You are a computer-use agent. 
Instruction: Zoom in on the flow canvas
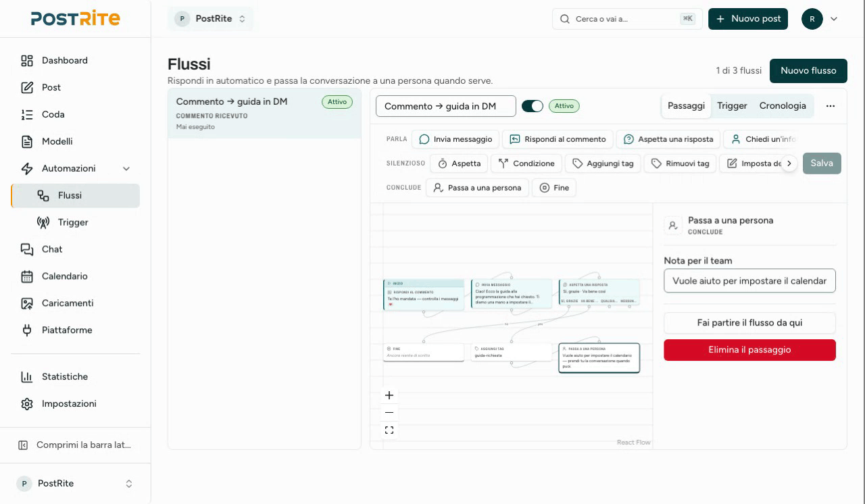point(389,395)
